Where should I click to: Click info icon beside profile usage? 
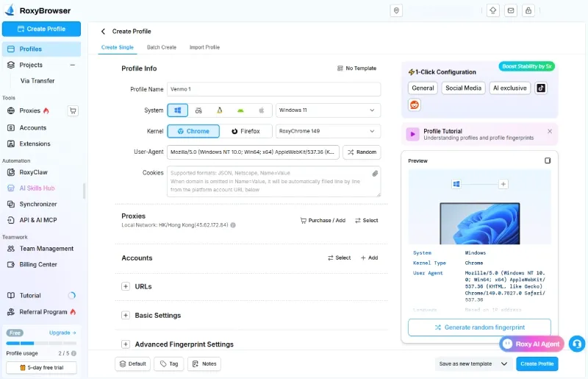74,353
